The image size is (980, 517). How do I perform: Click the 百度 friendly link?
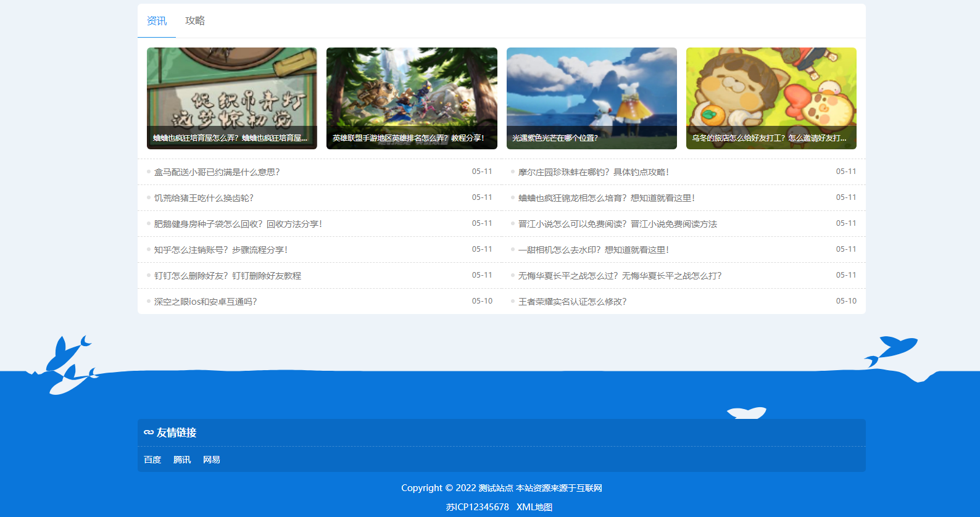[x=152, y=460]
